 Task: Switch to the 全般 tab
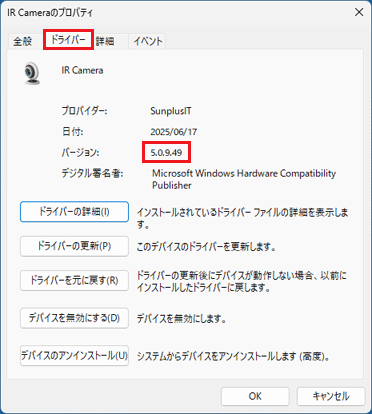pyautogui.click(x=23, y=41)
